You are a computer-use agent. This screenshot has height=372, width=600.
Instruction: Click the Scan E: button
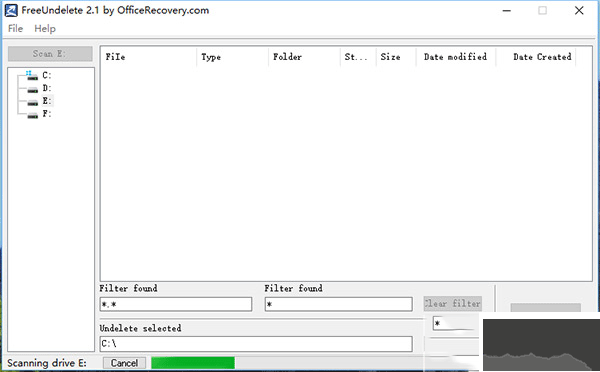point(50,54)
